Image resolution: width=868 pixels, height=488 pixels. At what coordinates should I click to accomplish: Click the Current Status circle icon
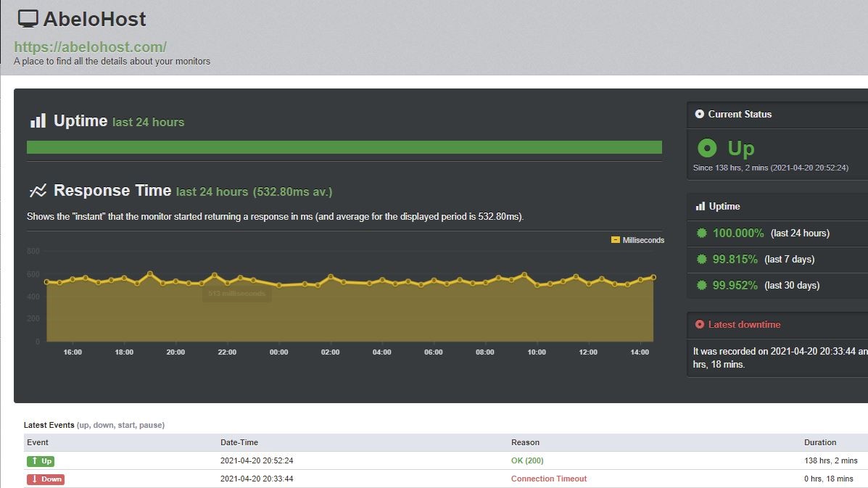coord(699,114)
